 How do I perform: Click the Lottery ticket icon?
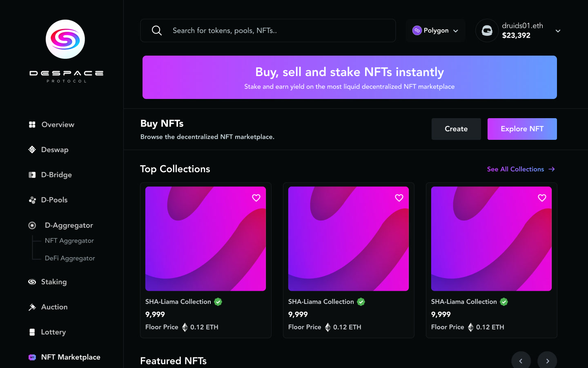32,332
